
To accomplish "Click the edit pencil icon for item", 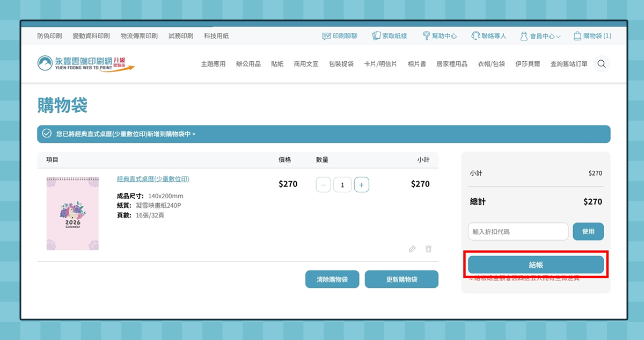I will click(x=412, y=249).
